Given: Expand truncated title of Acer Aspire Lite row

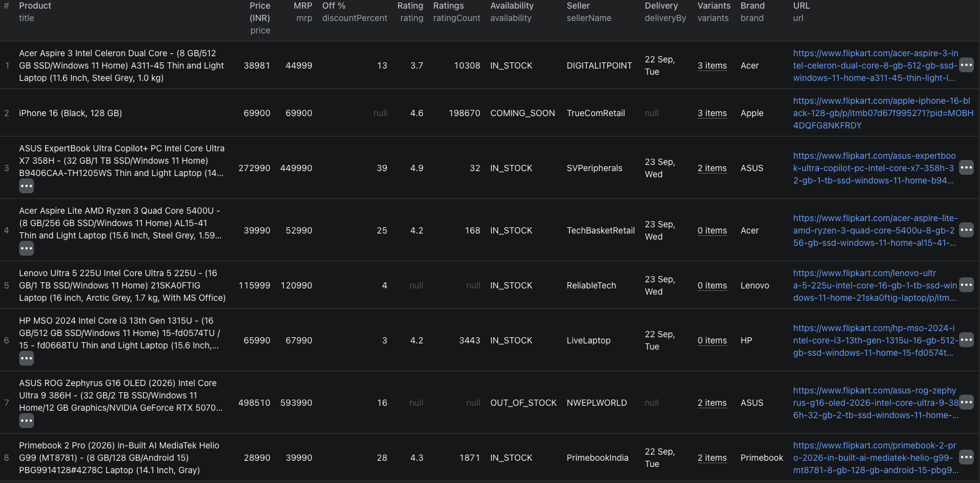Looking at the screenshot, I should pos(27,248).
